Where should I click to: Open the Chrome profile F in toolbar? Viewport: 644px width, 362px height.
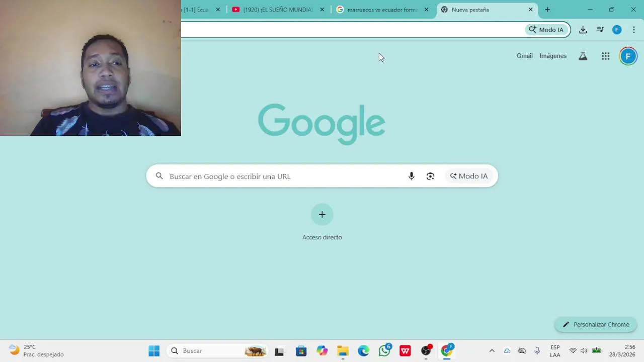tap(617, 30)
